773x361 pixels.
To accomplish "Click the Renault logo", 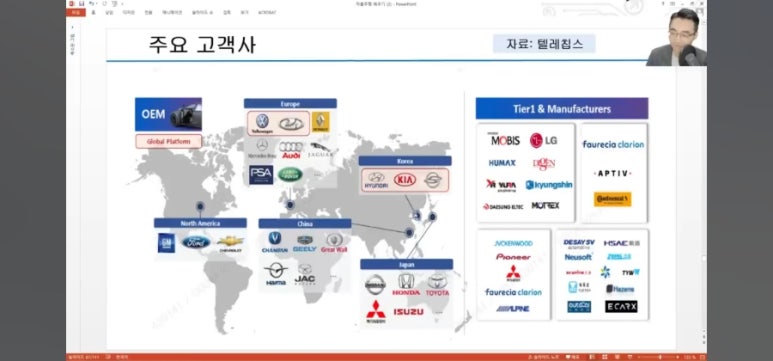I will (x=320, y=122).
